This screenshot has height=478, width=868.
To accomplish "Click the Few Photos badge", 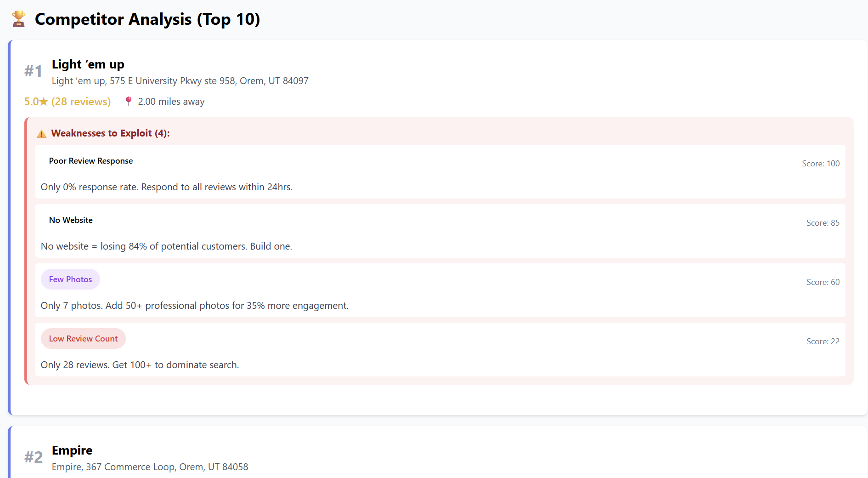I will [70, 279].
